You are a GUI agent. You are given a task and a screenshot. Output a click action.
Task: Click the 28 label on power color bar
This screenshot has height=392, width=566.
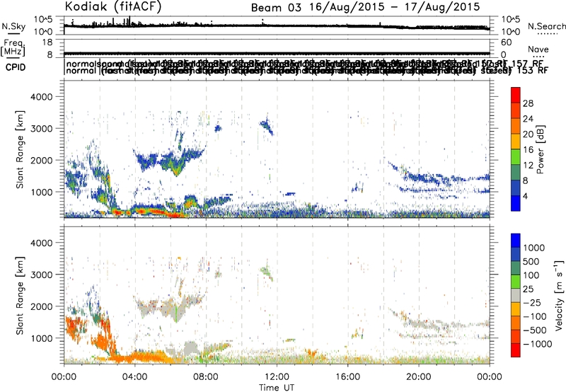pyautogui.click(x=528, y=103)
